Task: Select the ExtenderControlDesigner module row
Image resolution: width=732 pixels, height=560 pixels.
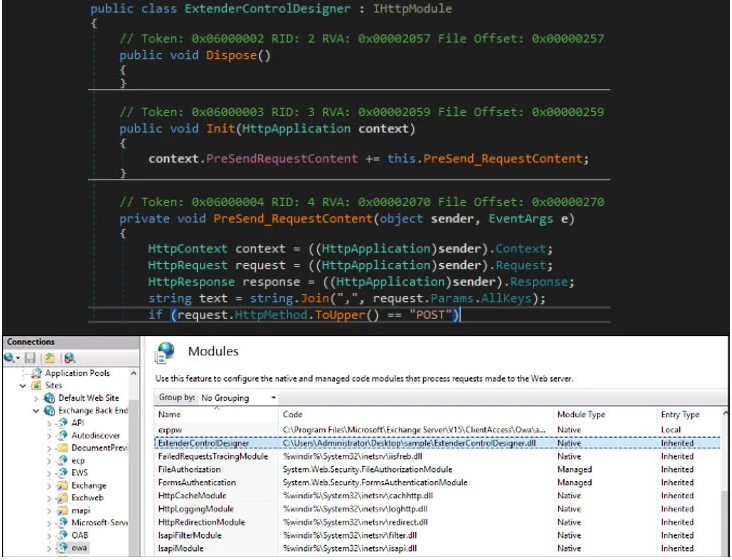Action: (437, 443)
